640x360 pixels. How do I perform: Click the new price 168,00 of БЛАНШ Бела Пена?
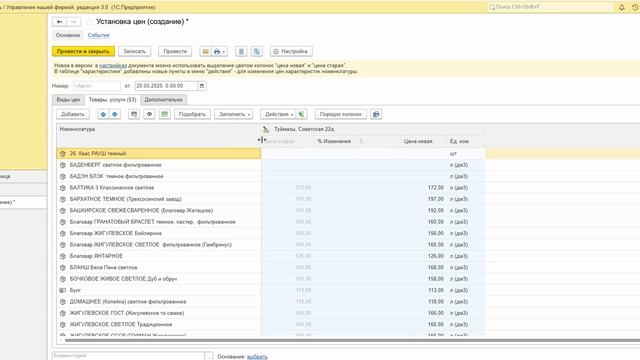click(x=436, y=267)
